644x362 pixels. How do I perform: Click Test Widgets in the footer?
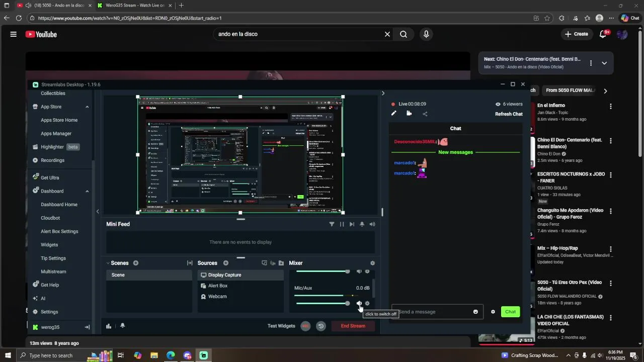(x=281, y=326)
